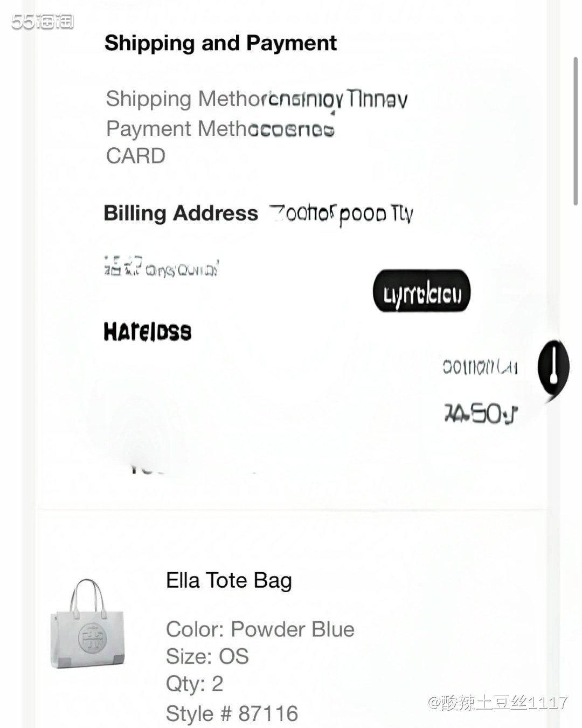Click the 55海淘 logo watermark

point(42,22)
